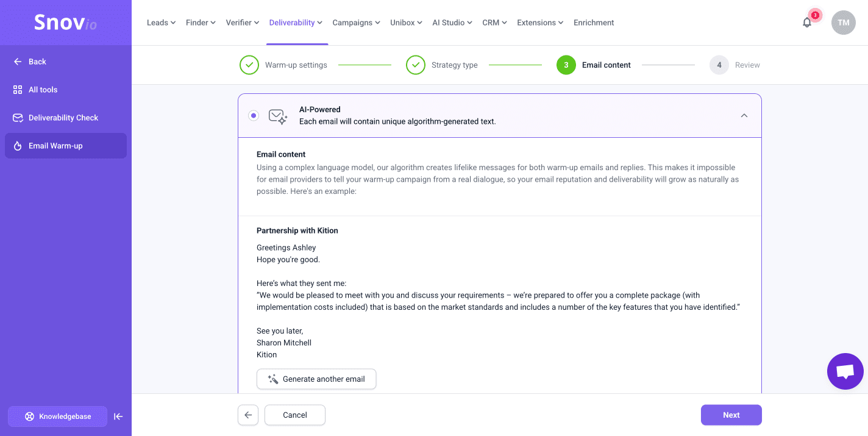This screenshot has height=436, width=868.
Task: Open the notifications bell
Action: (x=807, y=23)
